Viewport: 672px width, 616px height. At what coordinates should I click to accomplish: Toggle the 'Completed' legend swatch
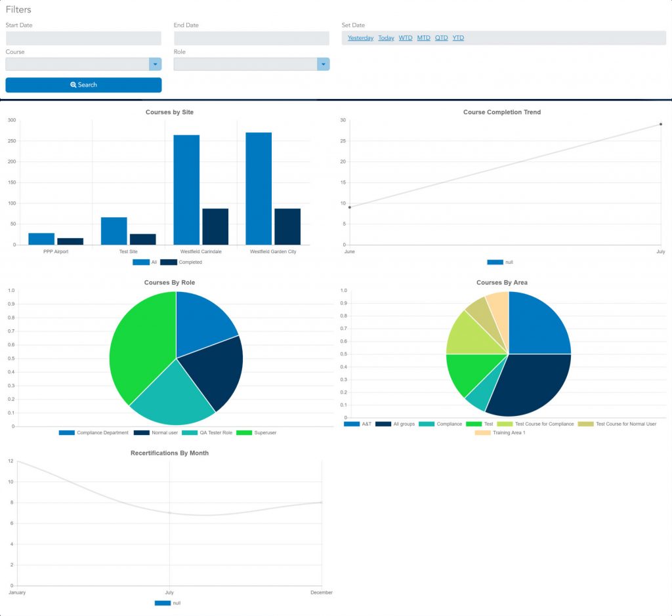point(169,262)
